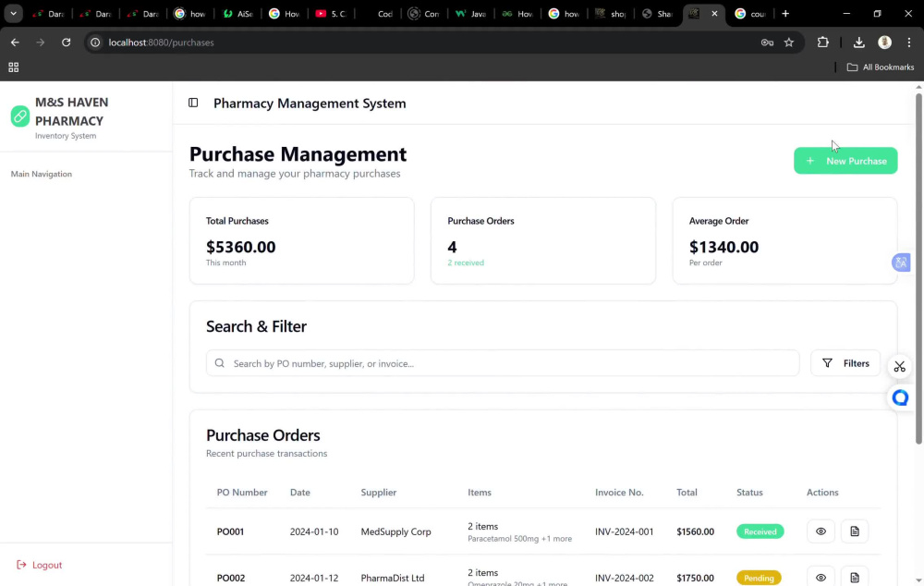Click the address bar URL
The height and width of the screenshot is (586, 924).
pyautogui.click(x=161, y=43)
